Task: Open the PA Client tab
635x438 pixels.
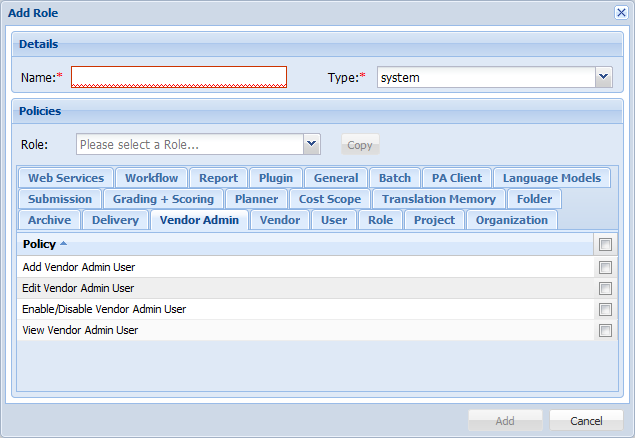Action: click(456, 178)
